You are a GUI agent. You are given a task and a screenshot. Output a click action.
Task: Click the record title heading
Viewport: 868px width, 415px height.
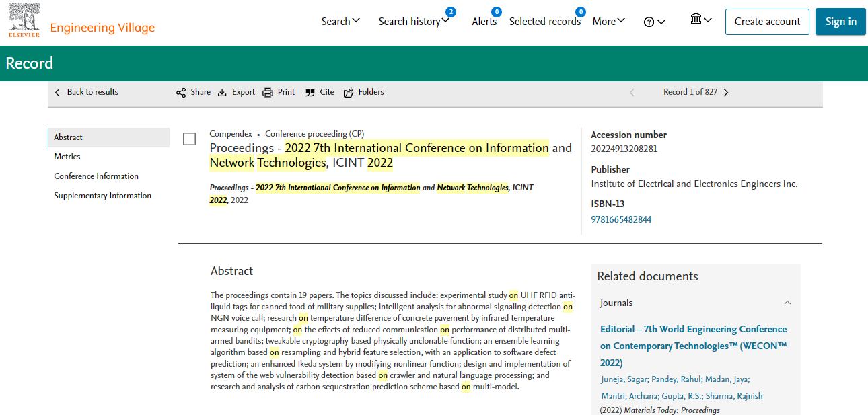pos(390,155)
